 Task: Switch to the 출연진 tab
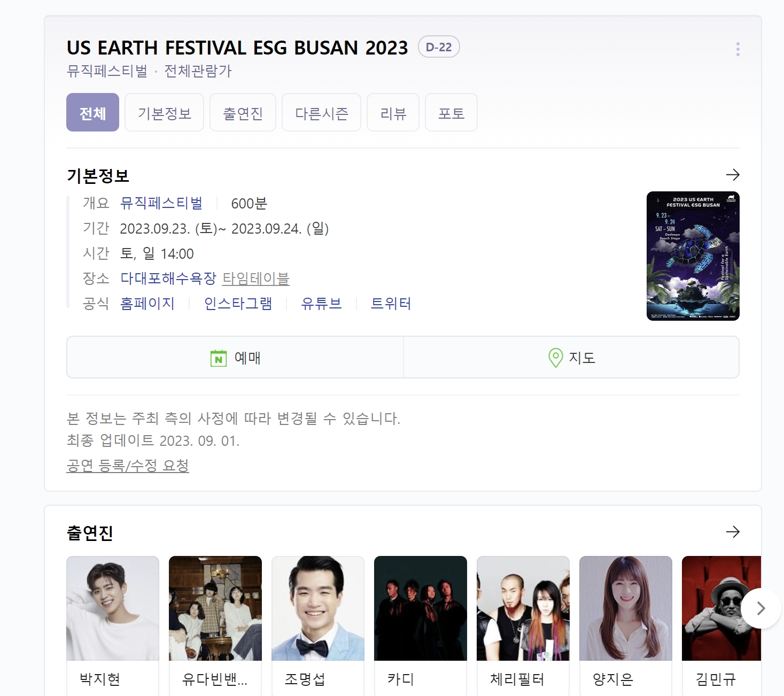click(243, 112)
